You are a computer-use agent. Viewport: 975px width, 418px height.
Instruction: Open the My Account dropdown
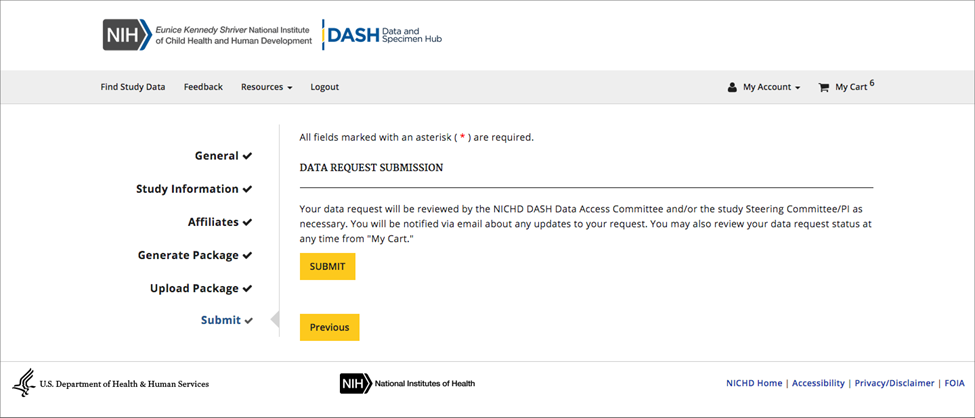(x=771, y=88)
